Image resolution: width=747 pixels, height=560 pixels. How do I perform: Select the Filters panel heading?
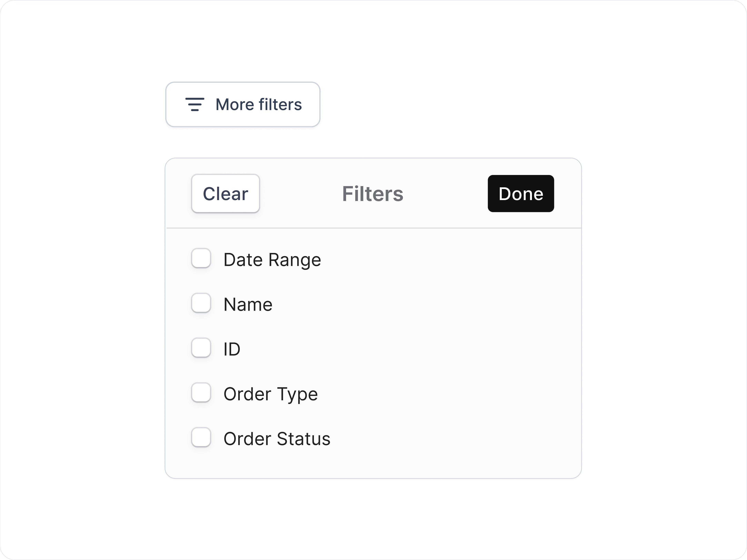coord(373,193)
